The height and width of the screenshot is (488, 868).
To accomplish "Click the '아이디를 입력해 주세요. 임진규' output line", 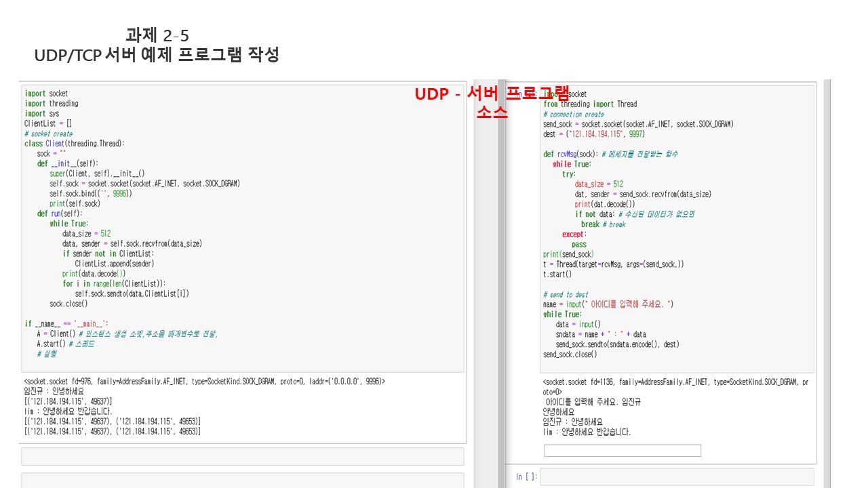I will [593, 402].
